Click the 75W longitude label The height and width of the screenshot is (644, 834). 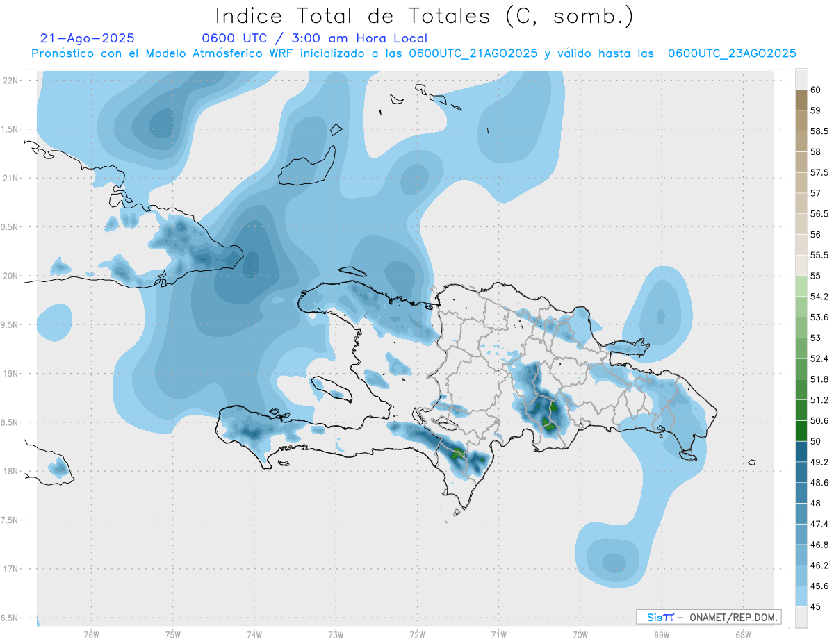(x=172, y=634)
